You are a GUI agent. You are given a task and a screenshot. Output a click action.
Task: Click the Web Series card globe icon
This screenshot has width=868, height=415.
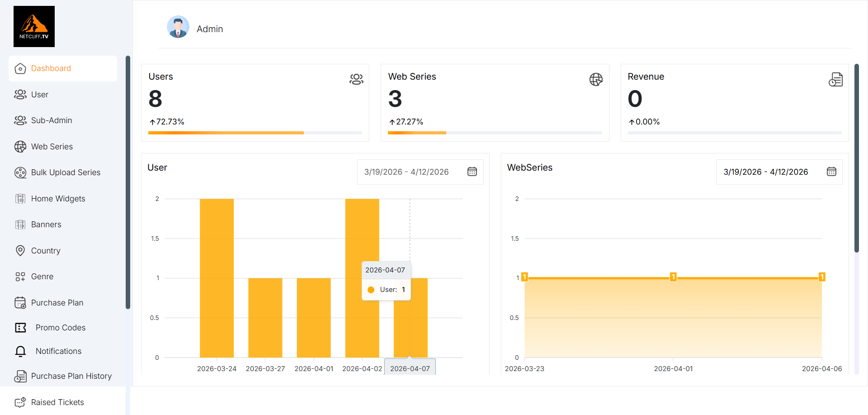[x=596, y=79]
